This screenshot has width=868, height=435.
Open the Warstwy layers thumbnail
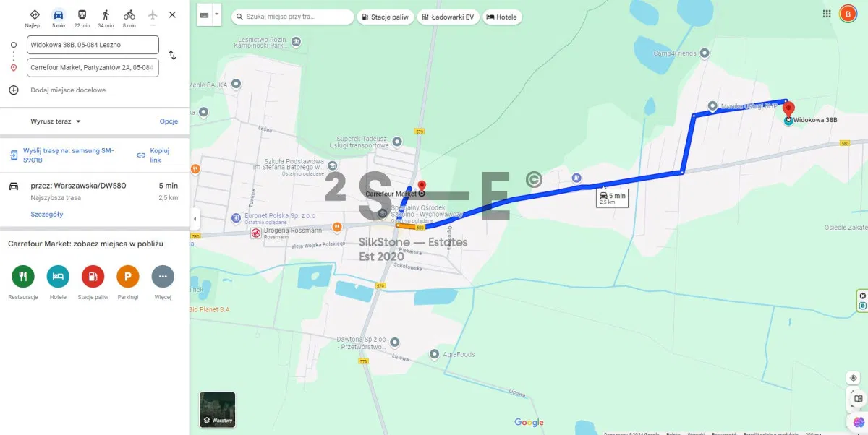217,410
